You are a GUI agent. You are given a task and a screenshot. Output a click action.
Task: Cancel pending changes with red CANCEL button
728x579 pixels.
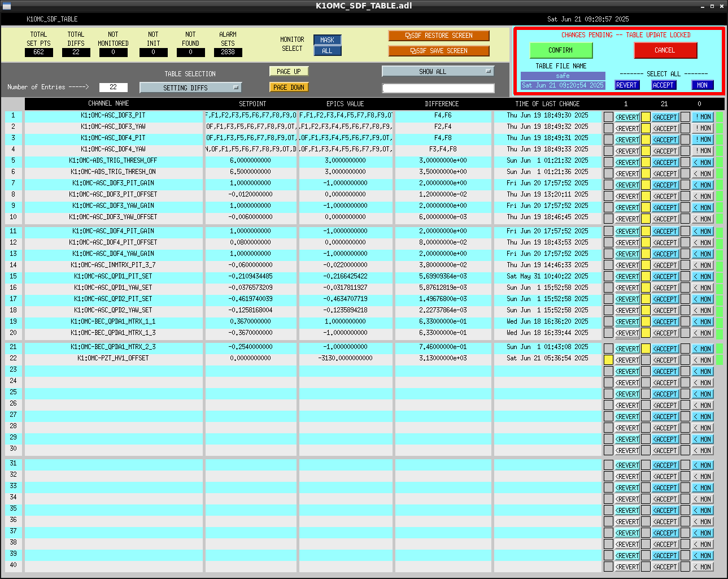tap(665, 50)
